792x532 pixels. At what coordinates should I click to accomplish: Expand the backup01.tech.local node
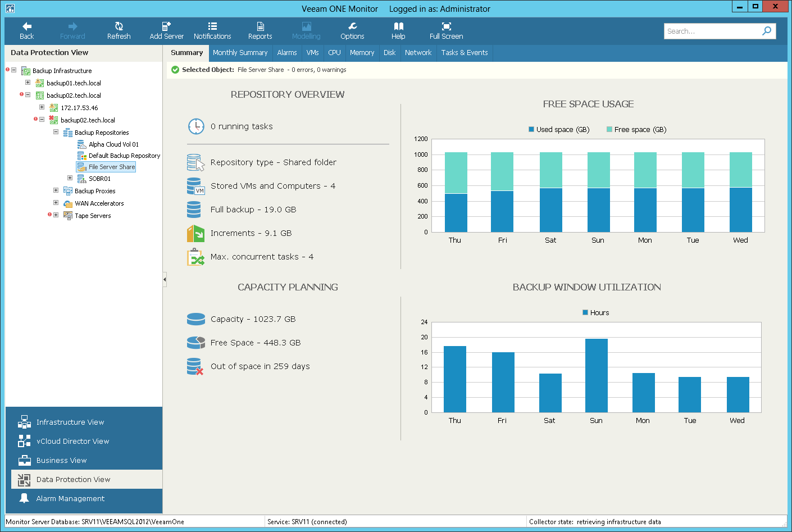tap(28, 83)
